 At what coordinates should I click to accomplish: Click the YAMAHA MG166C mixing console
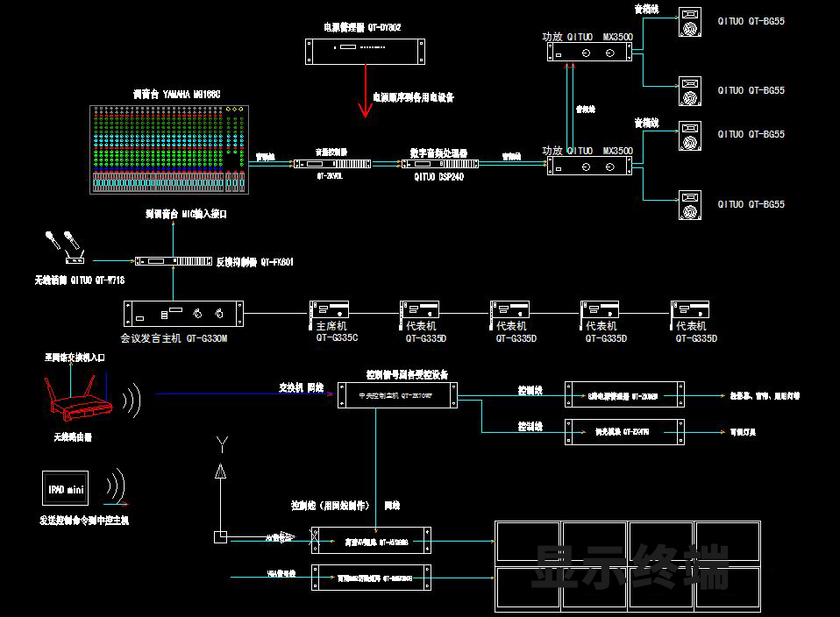167,149
